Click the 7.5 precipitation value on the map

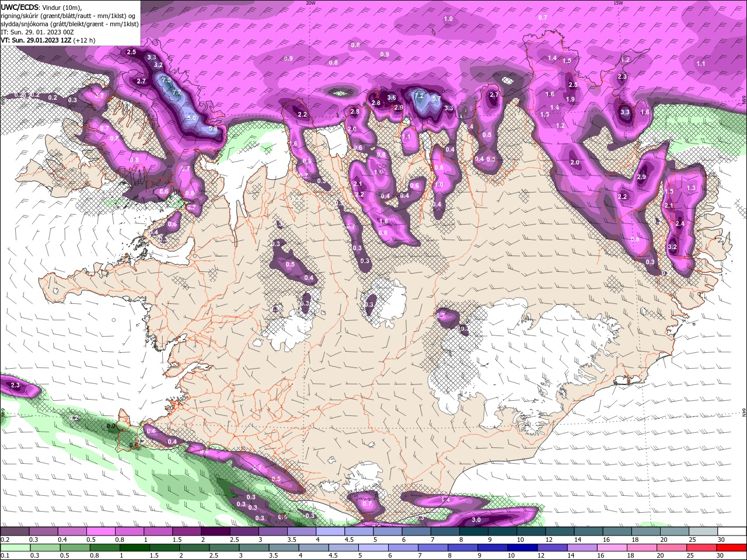click(x=166, y=80)
